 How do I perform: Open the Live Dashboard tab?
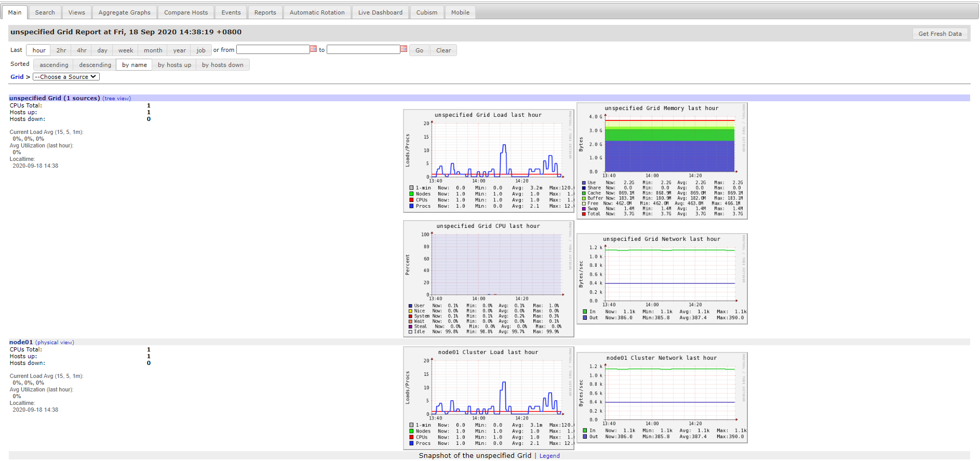click(380, 12)
